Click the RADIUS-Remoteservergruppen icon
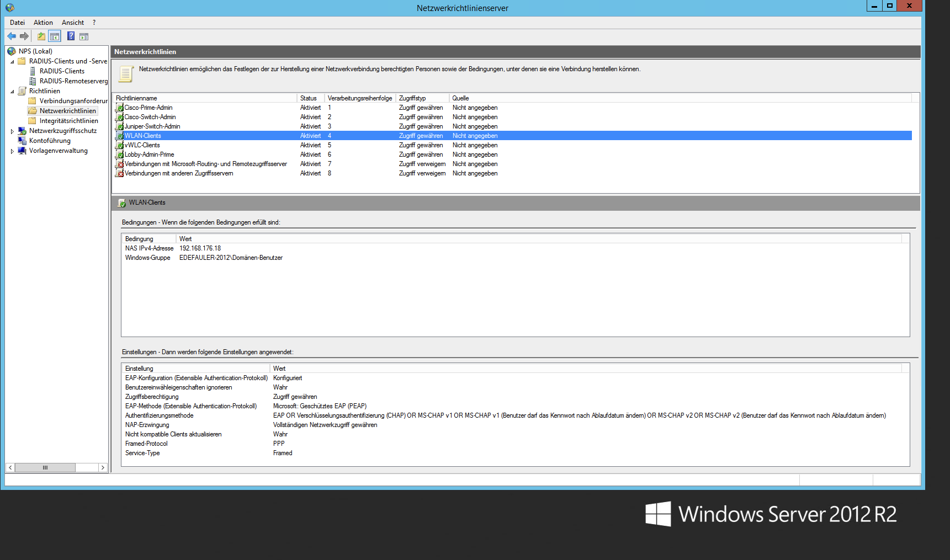 click(x=33, y=81)
